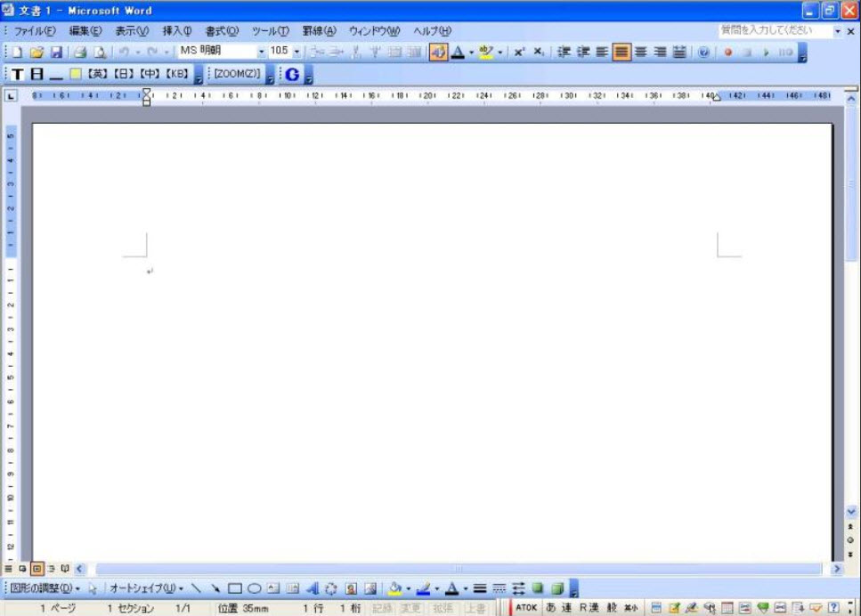This screenshot has height=616, width=861.
Task: Select the Rectangle drawing tool
Action: click(x=235, y=588)
